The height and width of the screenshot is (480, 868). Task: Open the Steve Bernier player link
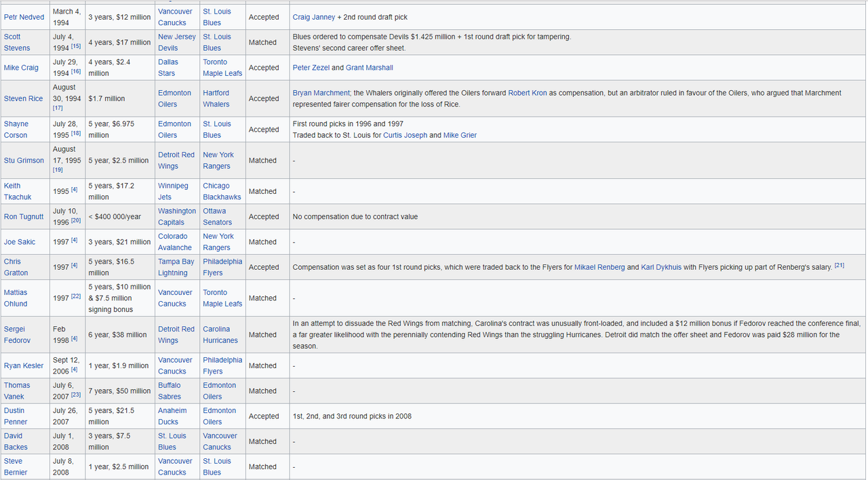16,466
